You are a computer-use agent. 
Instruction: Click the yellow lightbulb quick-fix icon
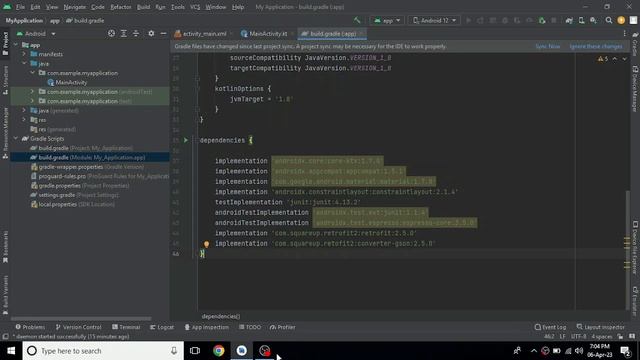(x=207, y=244)
